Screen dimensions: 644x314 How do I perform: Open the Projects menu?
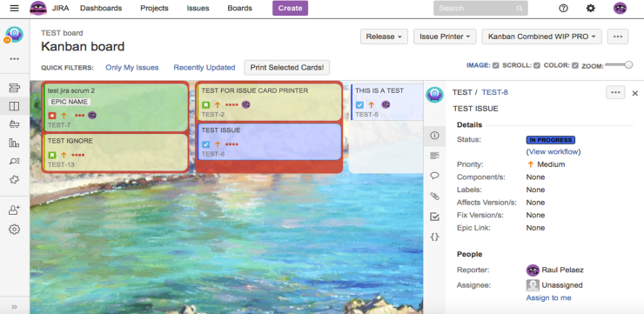pyautogui.click(x=154, y=8)
